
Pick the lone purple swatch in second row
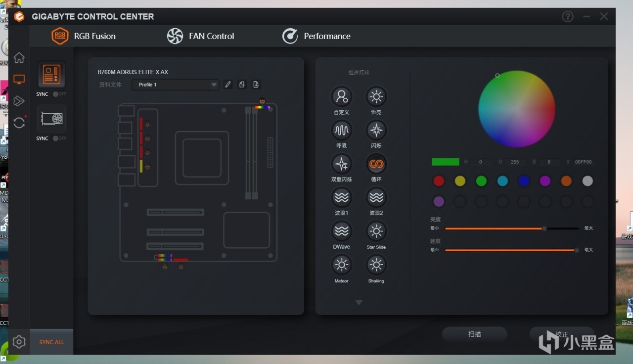pos(439,202)
